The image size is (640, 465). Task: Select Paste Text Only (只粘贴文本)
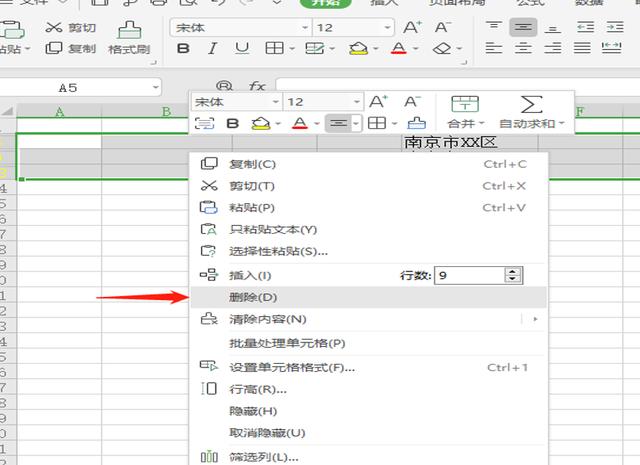point(369,229)
